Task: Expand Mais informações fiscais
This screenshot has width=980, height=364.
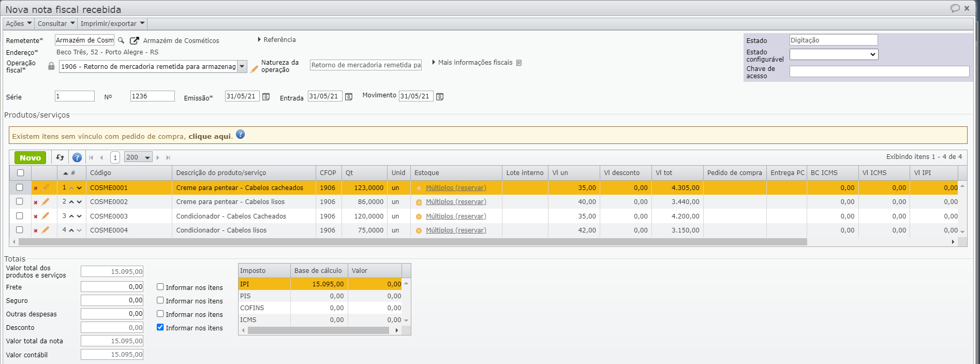Action: pyautogui.click(x=474, y=63)
